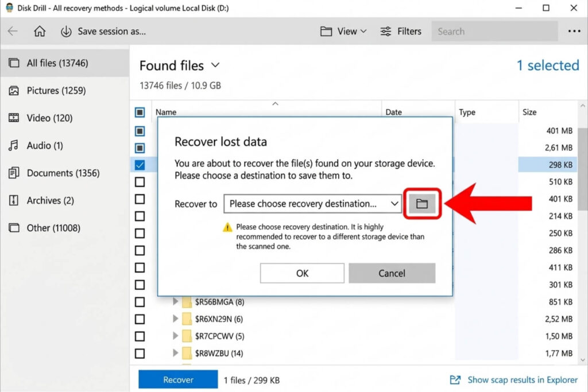This screenshot has width=588, height=392.
Task: Select Documents (1356) in sidebar
Action: coord(63,173)
